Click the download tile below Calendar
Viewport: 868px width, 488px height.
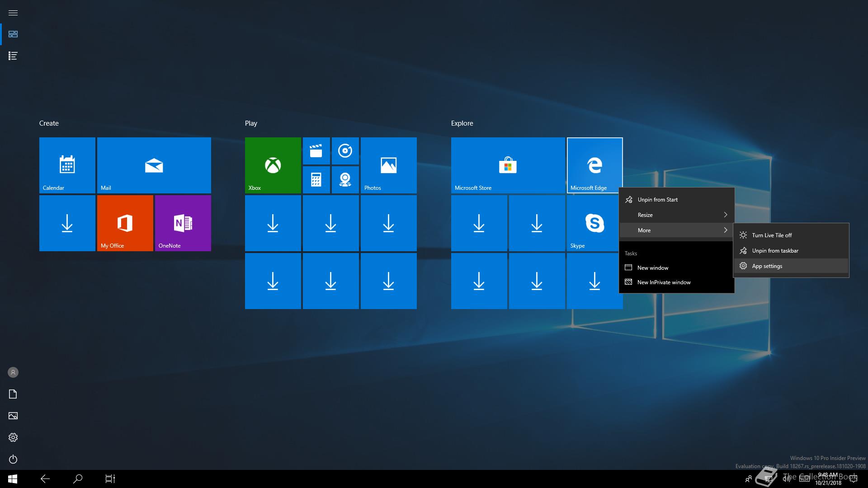67,223
